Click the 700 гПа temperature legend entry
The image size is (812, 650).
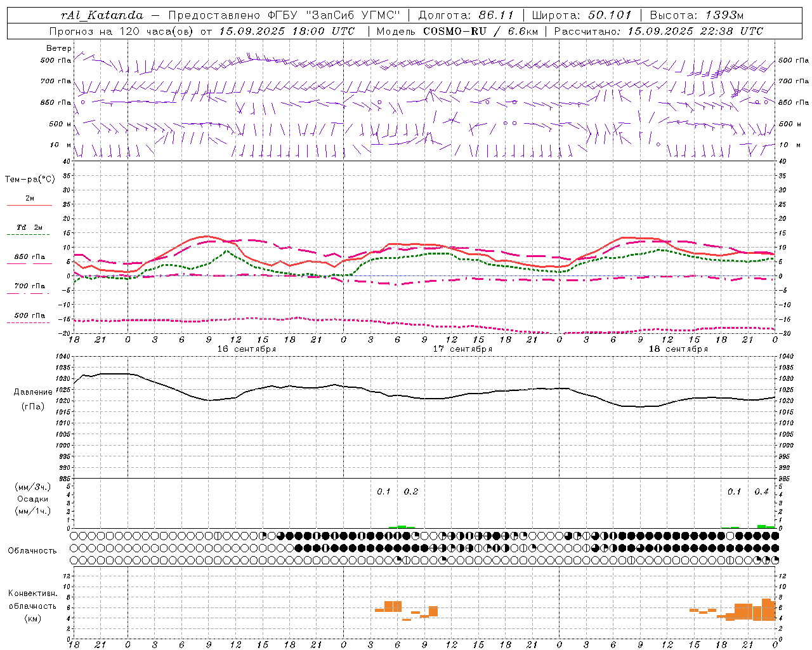pos(30,286)
